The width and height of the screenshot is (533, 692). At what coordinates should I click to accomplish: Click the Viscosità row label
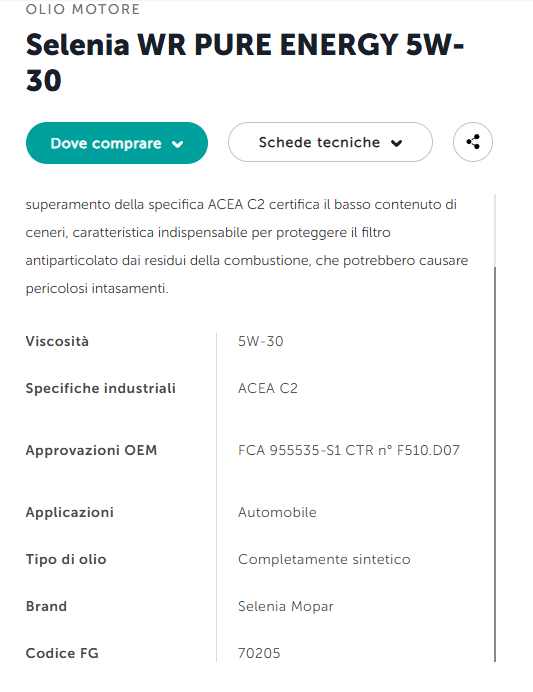click(57, 341)
